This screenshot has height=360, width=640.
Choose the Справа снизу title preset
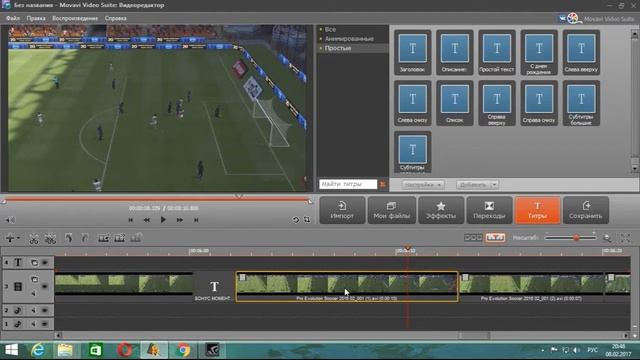[539, 103]
